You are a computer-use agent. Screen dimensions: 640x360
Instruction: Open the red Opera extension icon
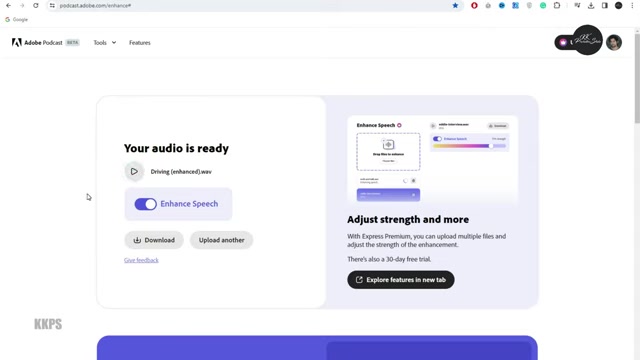(x=474, y=6)
